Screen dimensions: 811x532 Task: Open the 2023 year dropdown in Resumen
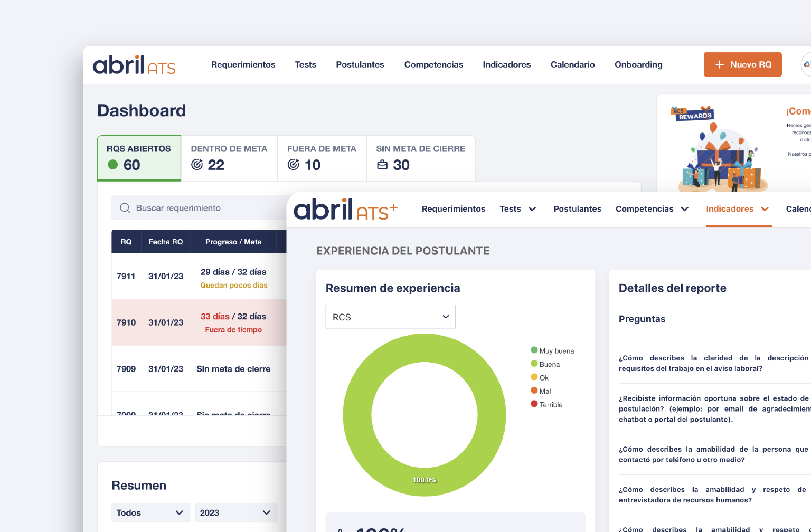236,512
